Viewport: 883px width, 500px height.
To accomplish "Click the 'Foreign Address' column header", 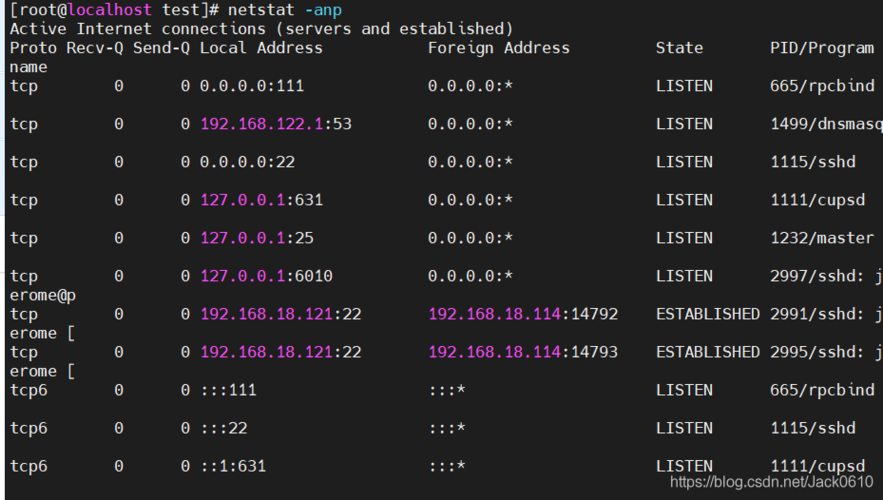I will (x=498, y=48).
